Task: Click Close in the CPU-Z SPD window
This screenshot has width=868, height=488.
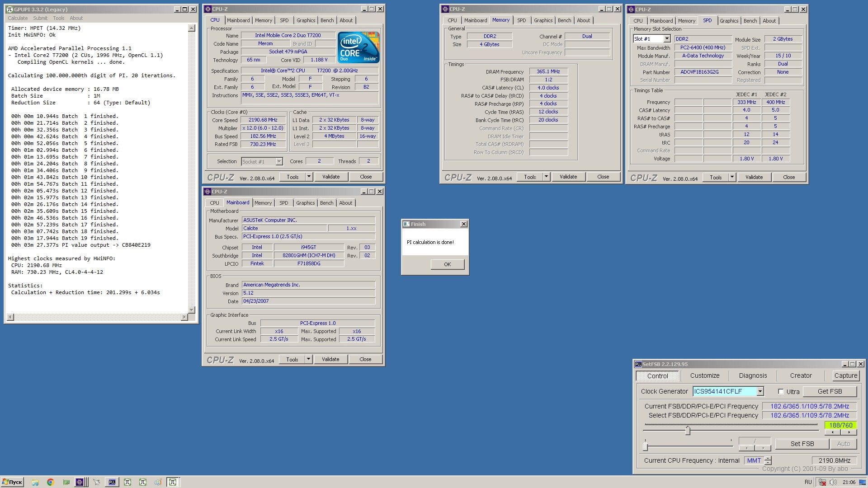Action: coord(789,177)
